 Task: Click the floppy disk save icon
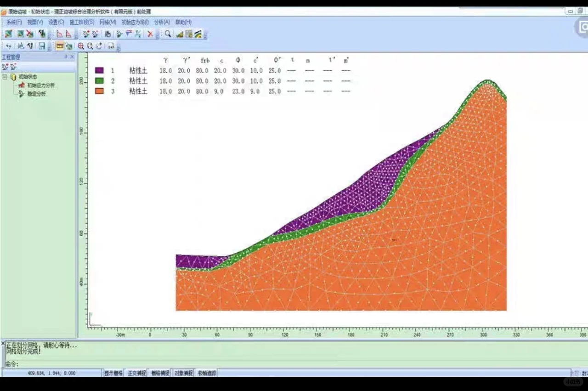pyautogui.click(x=42, y=45)
